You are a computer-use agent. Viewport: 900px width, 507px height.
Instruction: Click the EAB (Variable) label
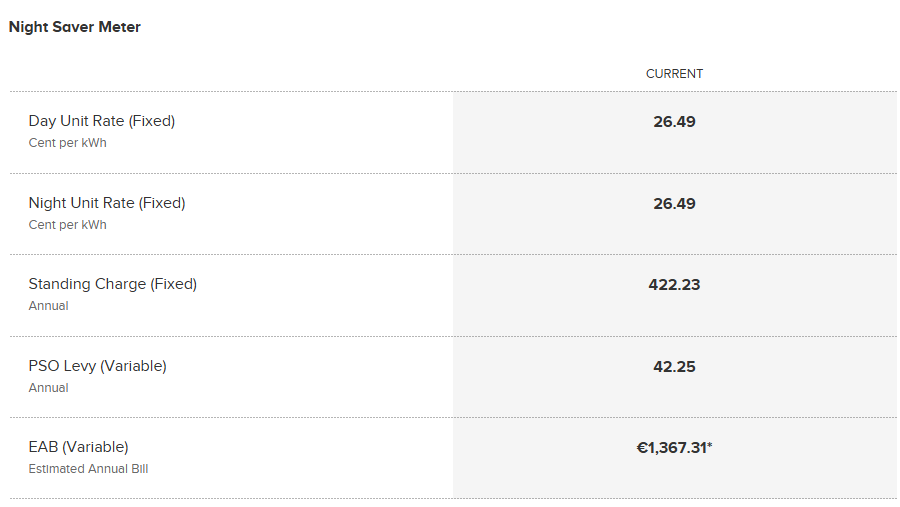click(79, 447)
